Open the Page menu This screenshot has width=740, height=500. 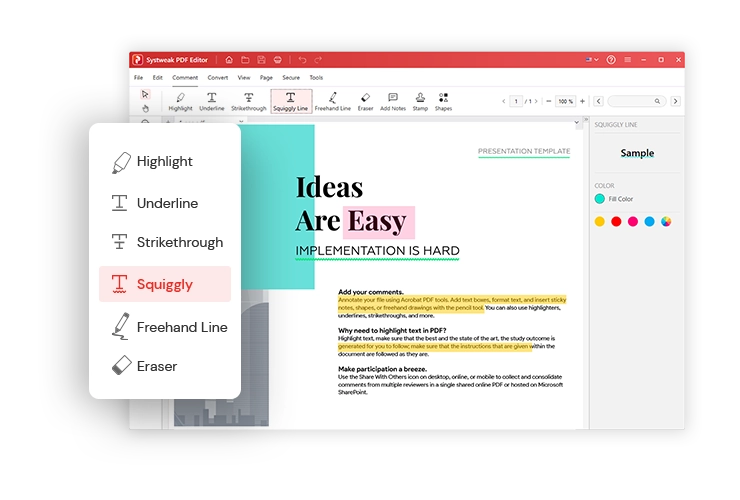click(x=266, y=77)
